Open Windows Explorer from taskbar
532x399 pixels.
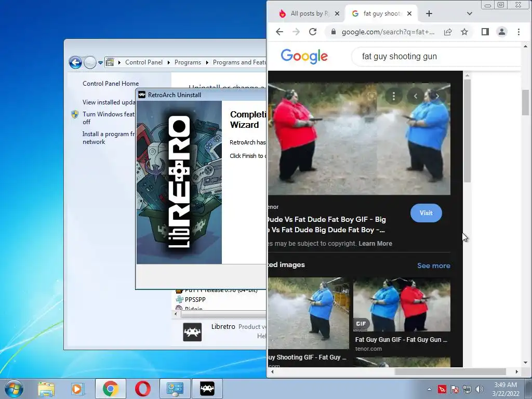(46, 389)
